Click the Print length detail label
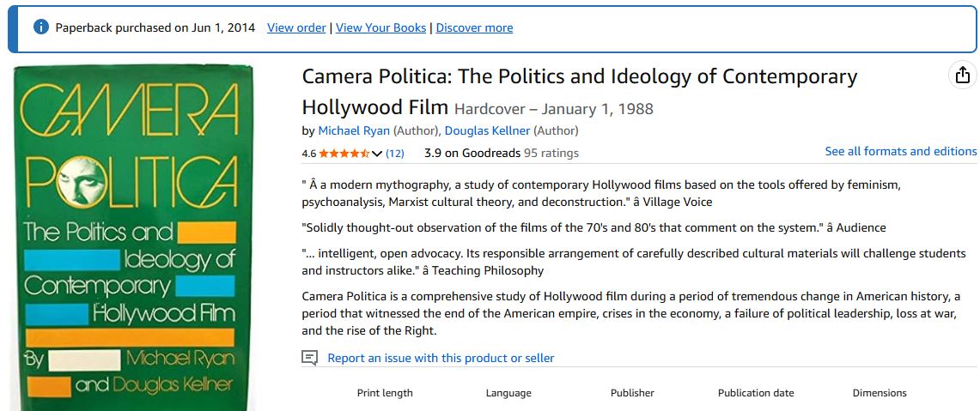The height and width of the screenshot is (411, 980). [385, 393]
